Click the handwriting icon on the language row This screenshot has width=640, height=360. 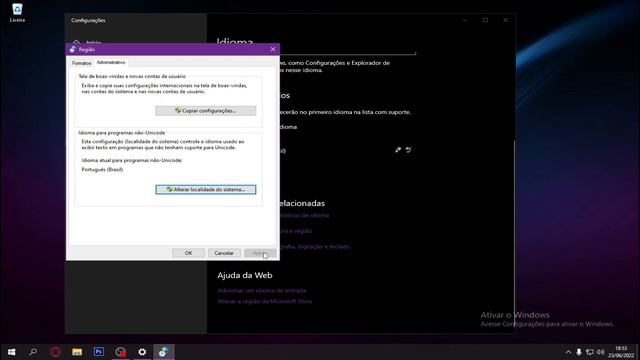tap(408, 150)
